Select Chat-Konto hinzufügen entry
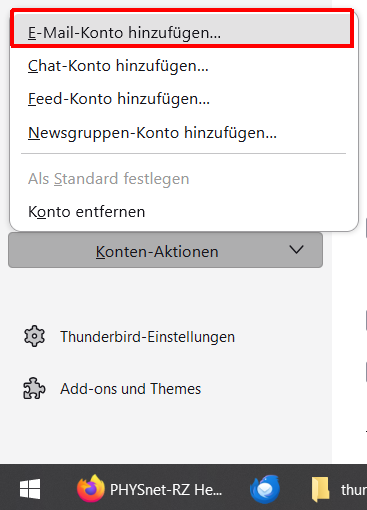 click(184, 66)
